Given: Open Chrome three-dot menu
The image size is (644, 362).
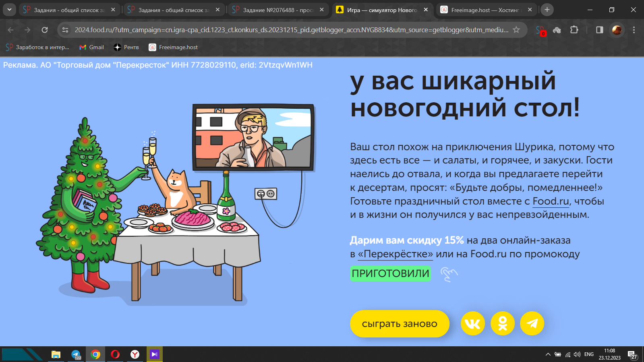Looking at the screenshot, I should pyautogui.click(x=634, y=30).
